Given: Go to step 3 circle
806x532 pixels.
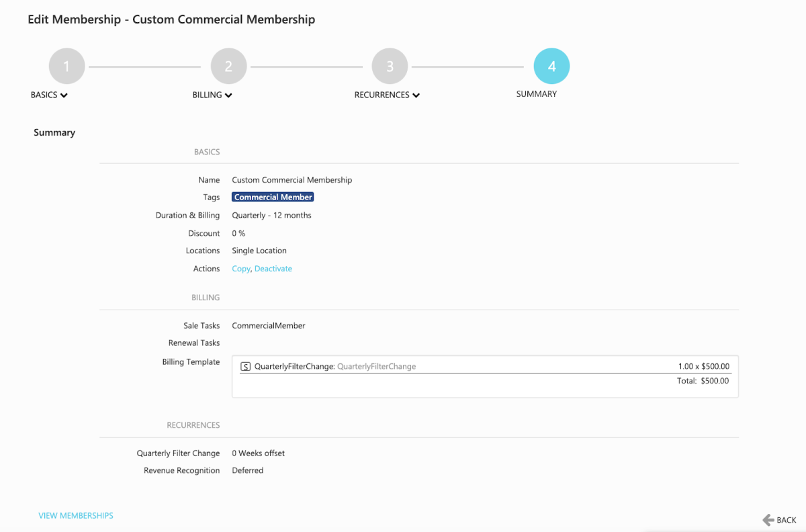Looking at the screenshot, I should [390, 66].
